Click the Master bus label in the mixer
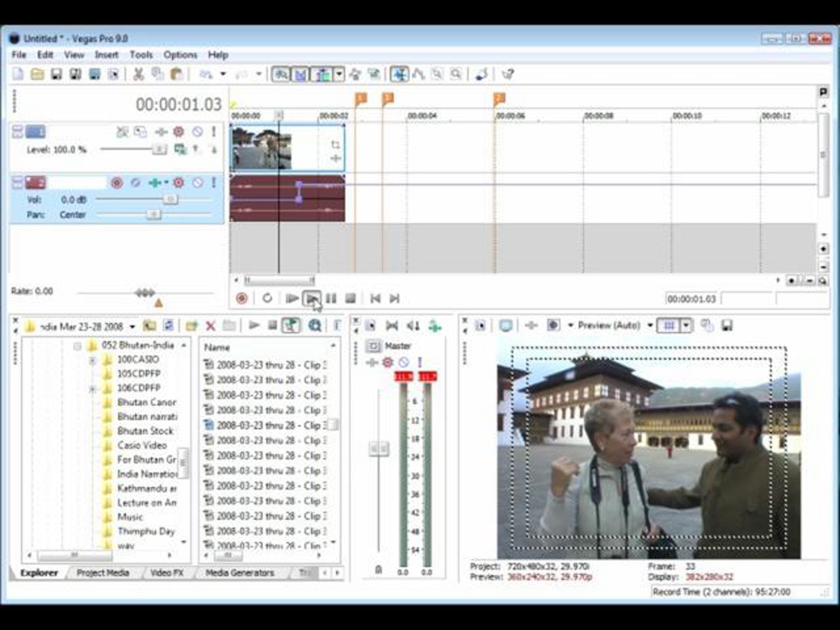This screenshot has width=840, height=630. click(x=398, y=346)
